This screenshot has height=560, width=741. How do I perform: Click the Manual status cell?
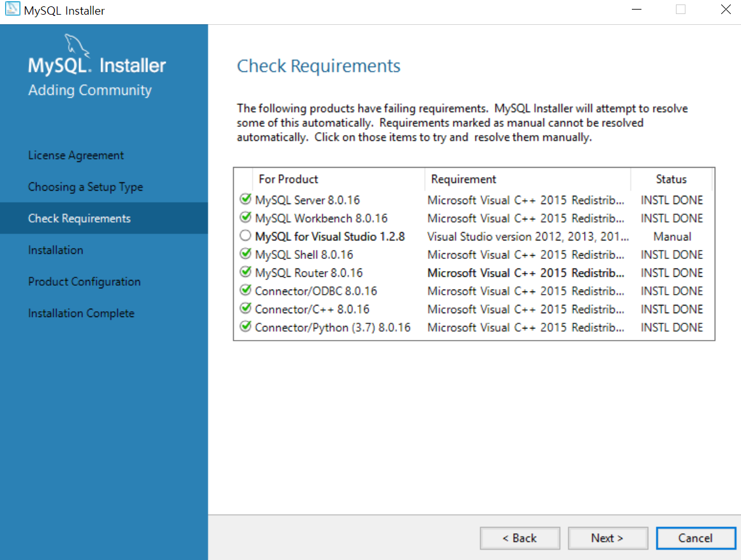pos(672,237)
